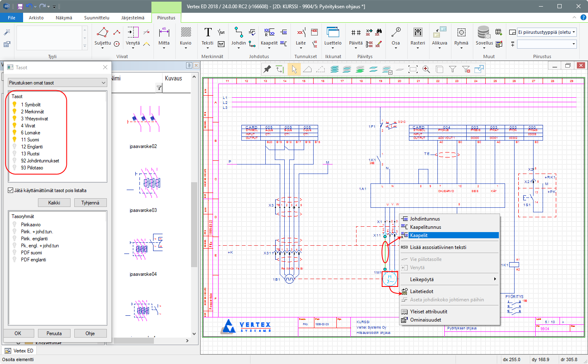Turn off the 1 Symbolit layer bulb
This screenshot has height=364, width=588.
tap(14, 105)
